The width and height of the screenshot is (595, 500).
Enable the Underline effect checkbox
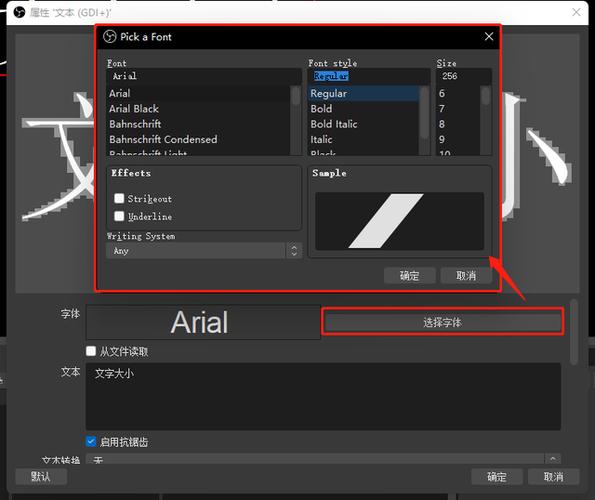click(119, 216)
